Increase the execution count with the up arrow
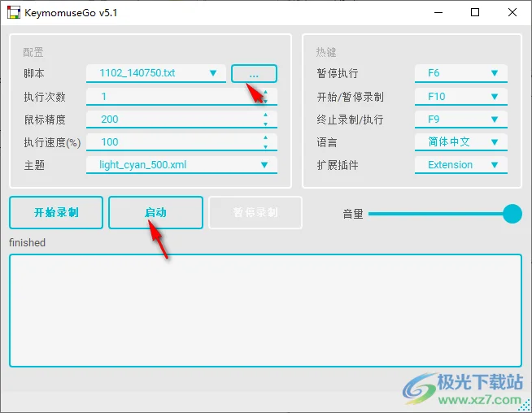This screenshot has height=413, width=532. pos(266,92)
